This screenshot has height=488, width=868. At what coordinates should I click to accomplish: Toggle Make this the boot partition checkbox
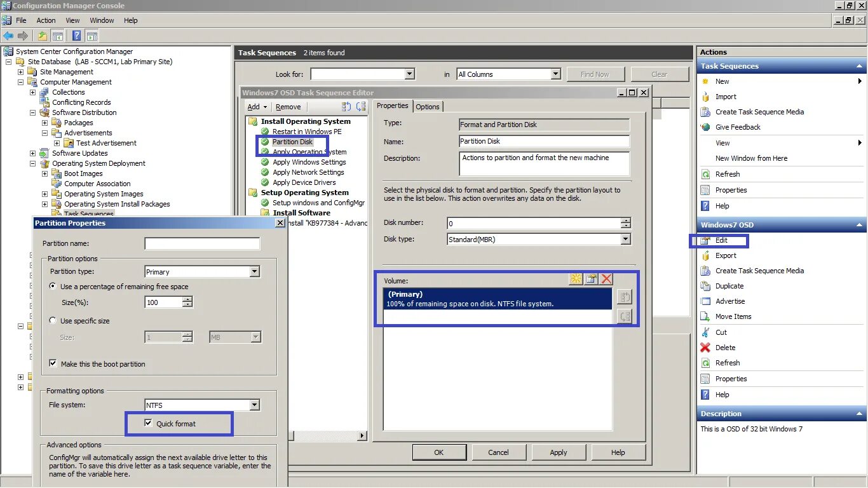pyautogui.click(x=53, y=363)
